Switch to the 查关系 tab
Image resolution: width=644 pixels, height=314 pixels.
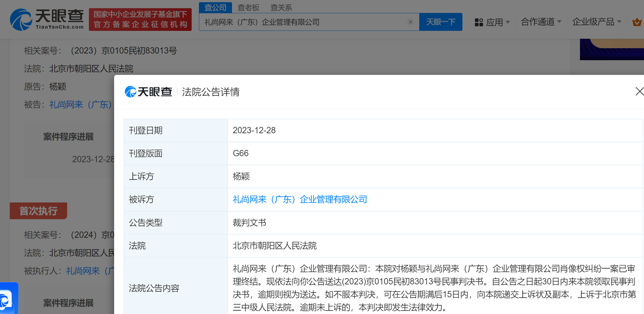pos(281,8)
